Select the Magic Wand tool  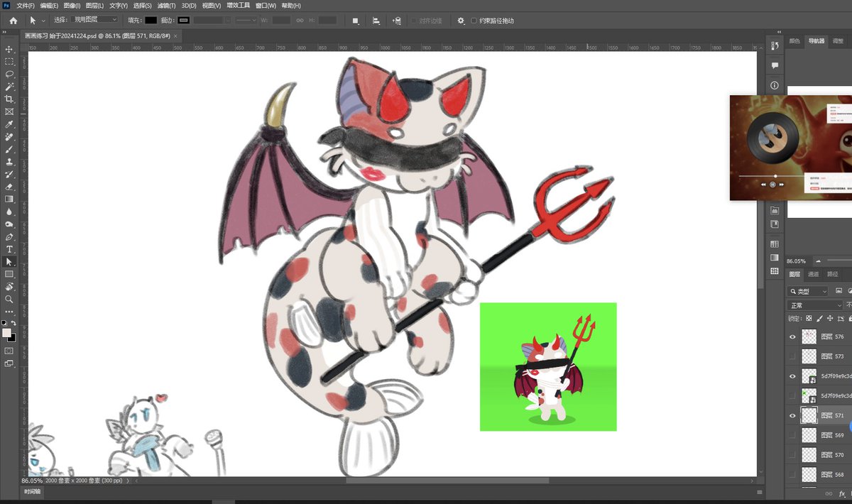(9, 87)
